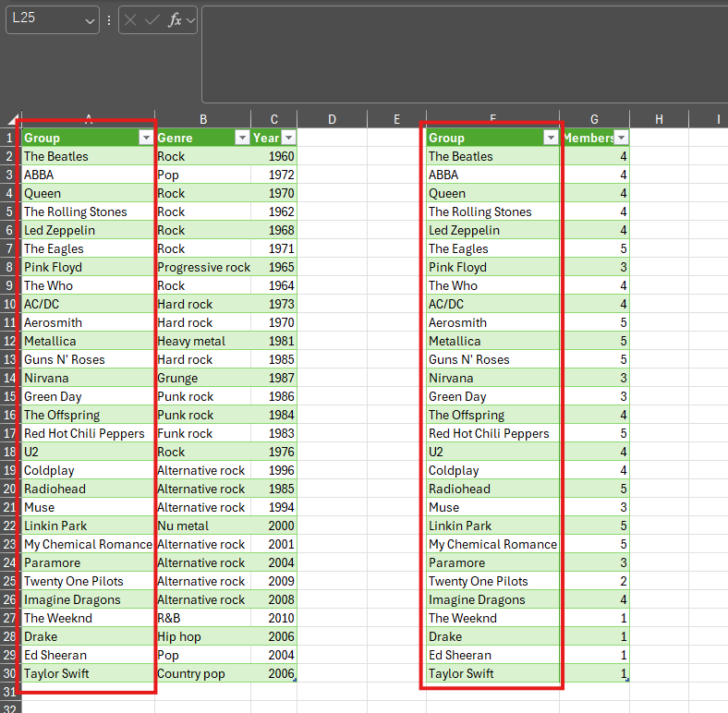This screenshot has width=728, height=713.
Task: Open the Genre filter dropdown
Action: [242, 138]
